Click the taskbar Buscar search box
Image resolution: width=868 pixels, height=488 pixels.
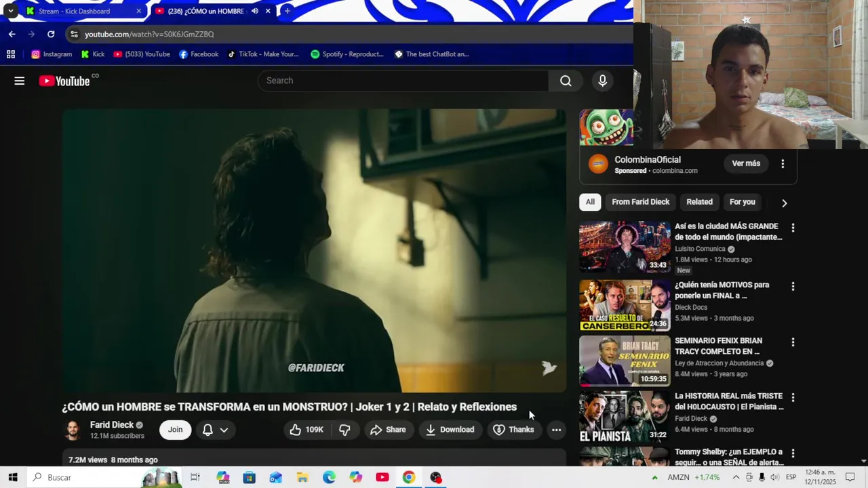(105, 477)
